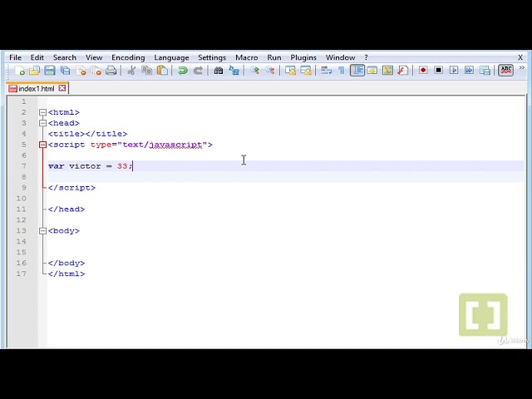Open the Replace dialog icon
Viewport: 532px width, 399px height.
(234, 71)
